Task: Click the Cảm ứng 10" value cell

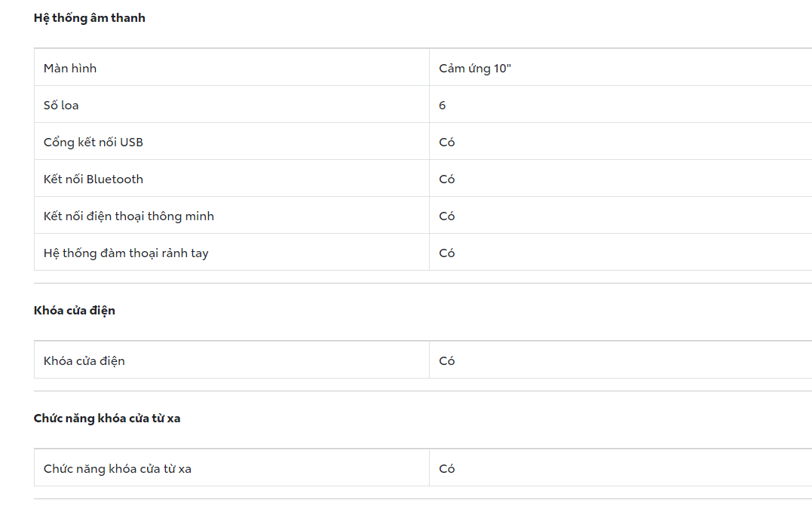Action: point(475,69)
